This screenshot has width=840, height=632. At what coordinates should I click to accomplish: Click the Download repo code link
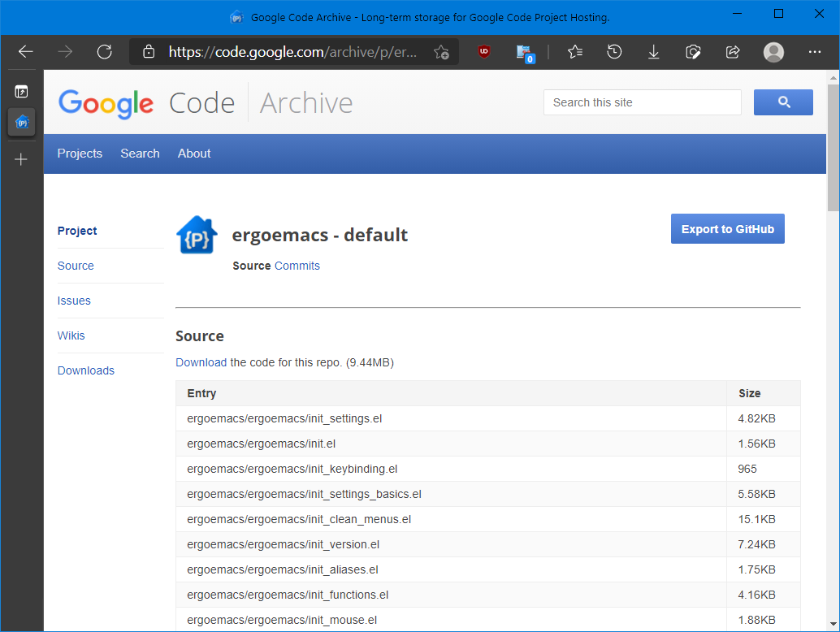pyautogui.click(x=201, y=362)
